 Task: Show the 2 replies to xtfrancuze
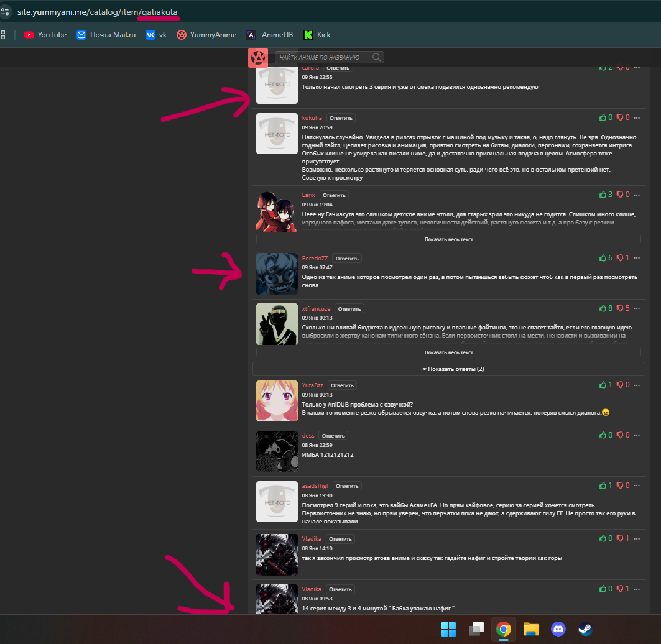point(448,369)
